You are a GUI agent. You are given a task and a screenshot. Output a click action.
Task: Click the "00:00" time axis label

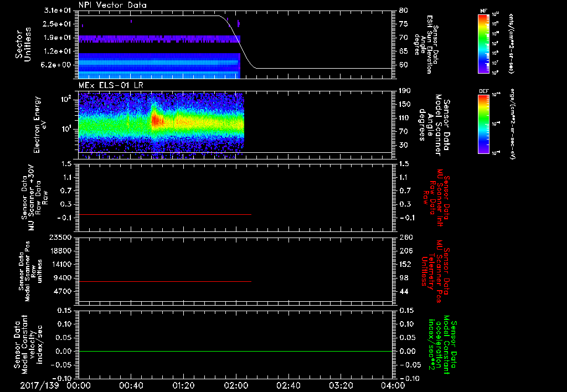click(x=79, y=385)
